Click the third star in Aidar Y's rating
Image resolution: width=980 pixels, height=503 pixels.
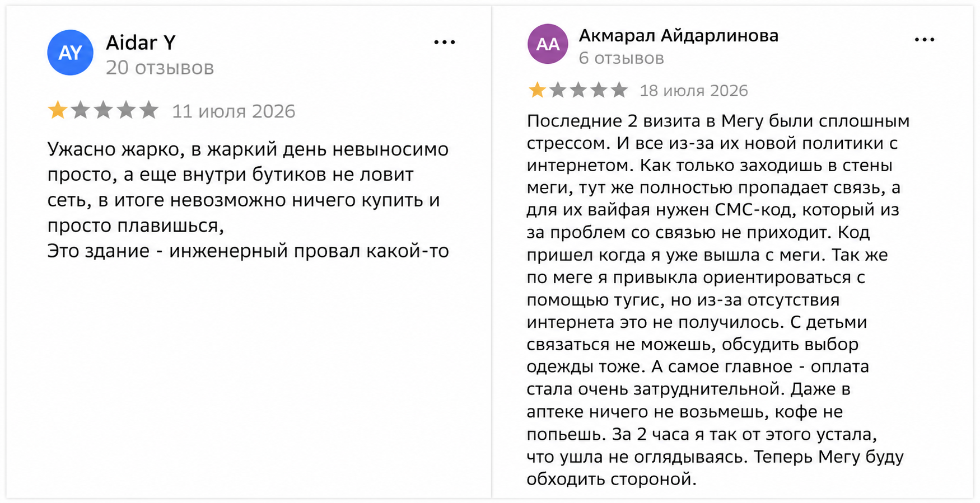pos(103,110)
